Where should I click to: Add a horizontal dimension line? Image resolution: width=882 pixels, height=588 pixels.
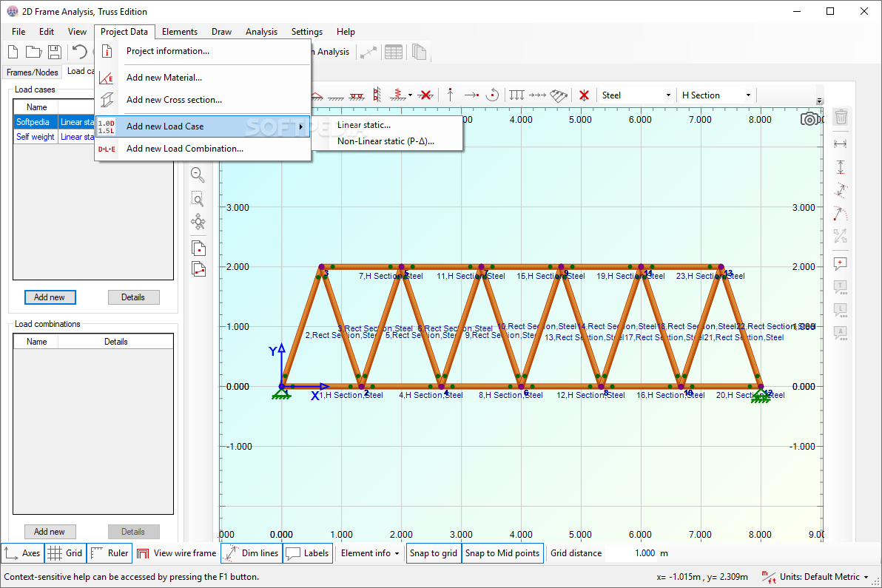point(841,144)
